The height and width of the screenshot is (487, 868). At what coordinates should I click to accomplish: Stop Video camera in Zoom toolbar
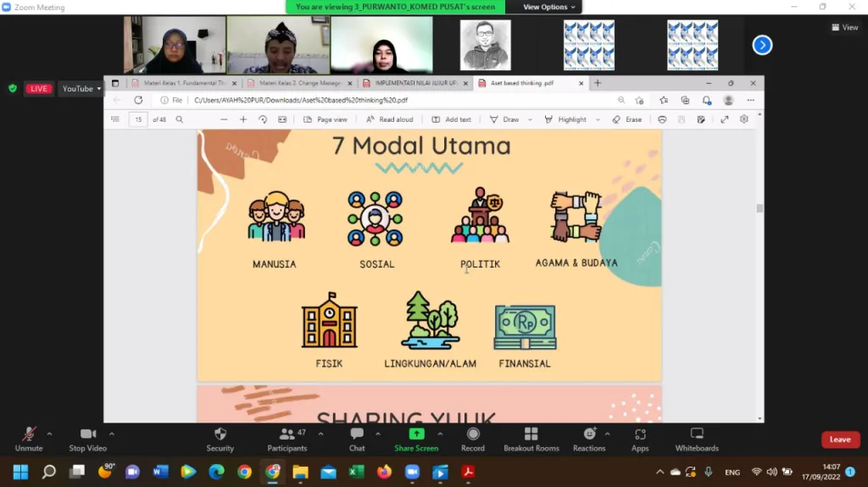88,439
